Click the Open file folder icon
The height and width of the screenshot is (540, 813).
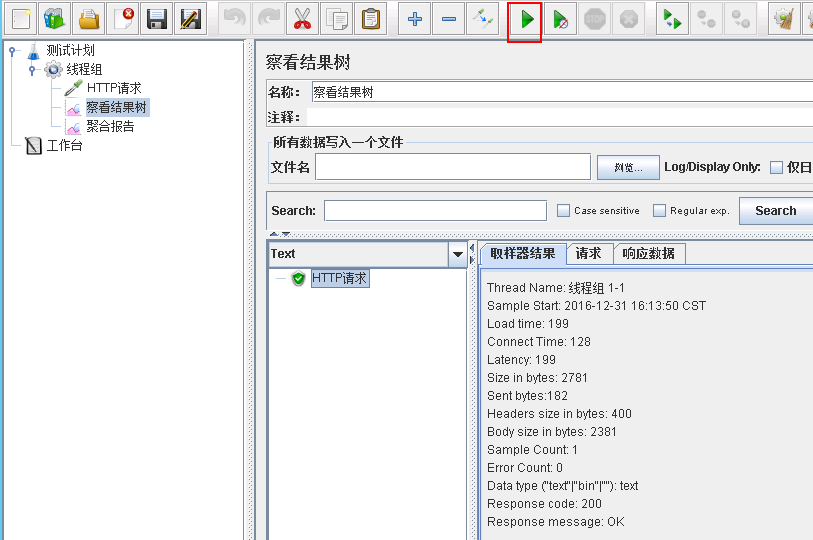pyautogui.click(x=89, y=19)
